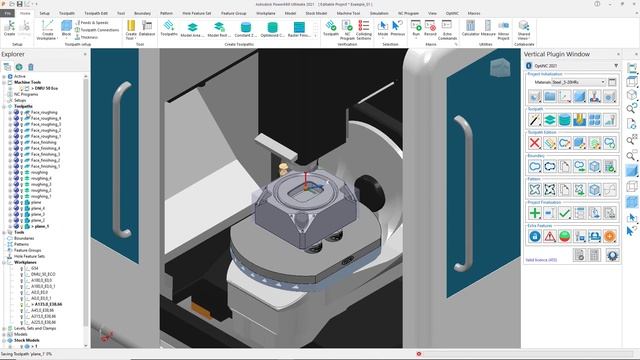Click the Thickness button
Screen dimensions: 640x360
pos(87,37)
